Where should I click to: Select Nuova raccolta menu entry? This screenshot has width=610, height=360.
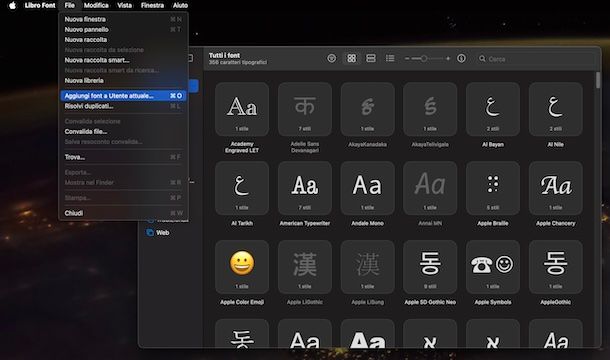123,40
